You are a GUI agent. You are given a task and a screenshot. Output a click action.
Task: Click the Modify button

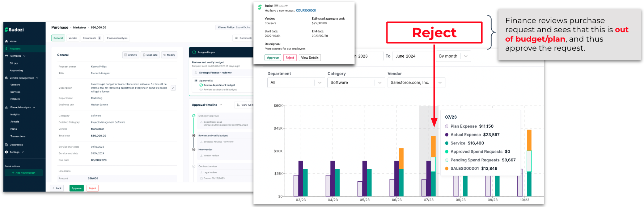[169, 55]
